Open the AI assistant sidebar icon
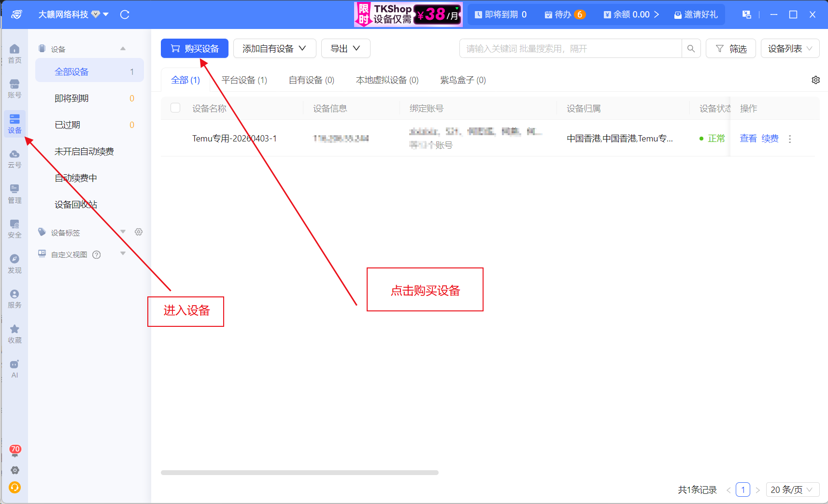The image size is (828, 504). point(14,369)
